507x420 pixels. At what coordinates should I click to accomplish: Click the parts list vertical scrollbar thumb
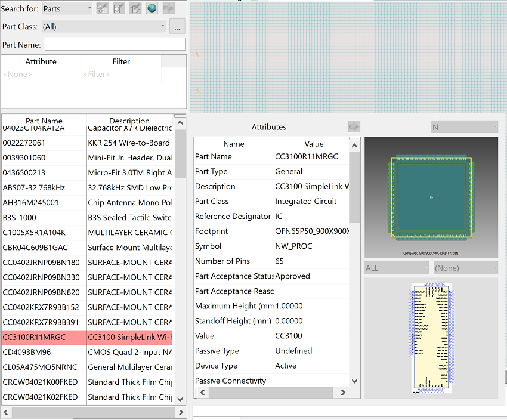click(x=180, y=154)
